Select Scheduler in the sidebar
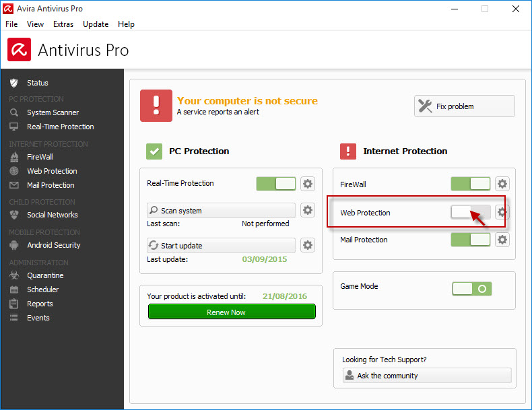 42,289
